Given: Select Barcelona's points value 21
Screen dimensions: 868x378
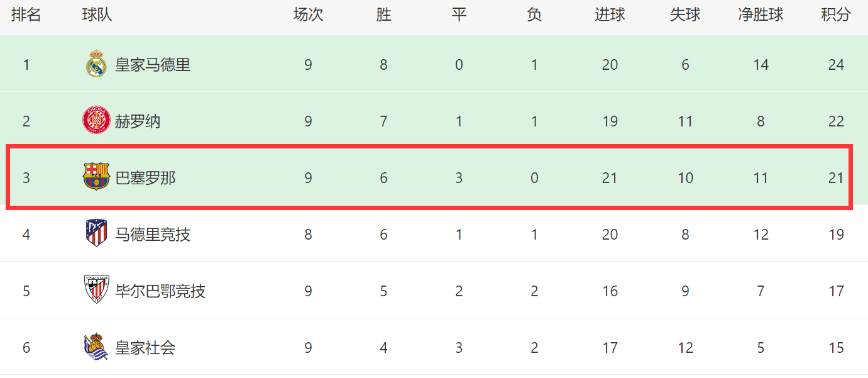Looking at the screenshot, I should pyautogui.click(x=836, y=178).
